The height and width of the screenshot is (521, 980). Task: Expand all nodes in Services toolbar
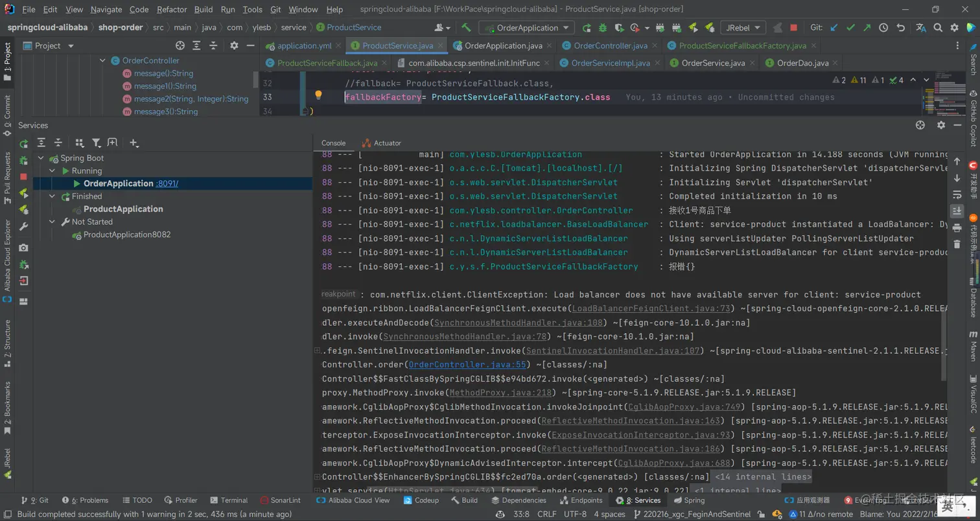pyautogui.click(x=41, y=143)
